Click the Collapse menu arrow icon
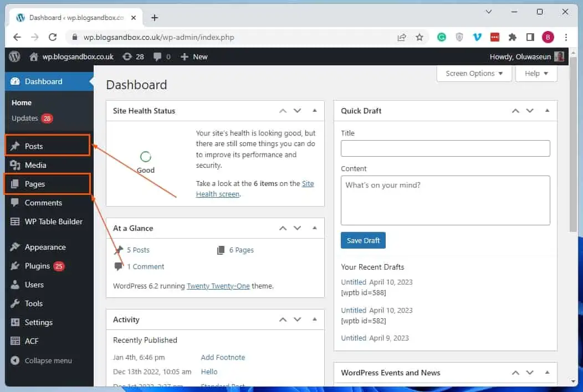583x392 pixels. pyautogui.click(x=15, y=360)
